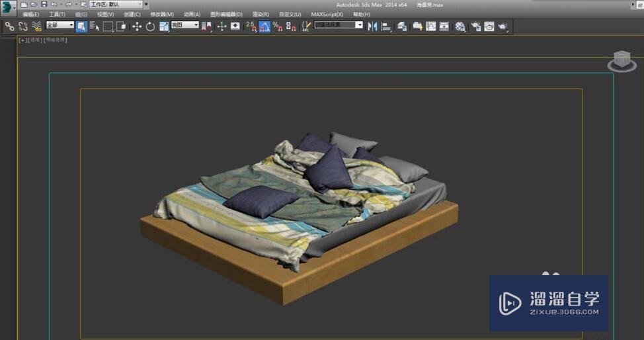Click the project folder icon beside workspace selector
644x340 pixels.
(83, 5)
